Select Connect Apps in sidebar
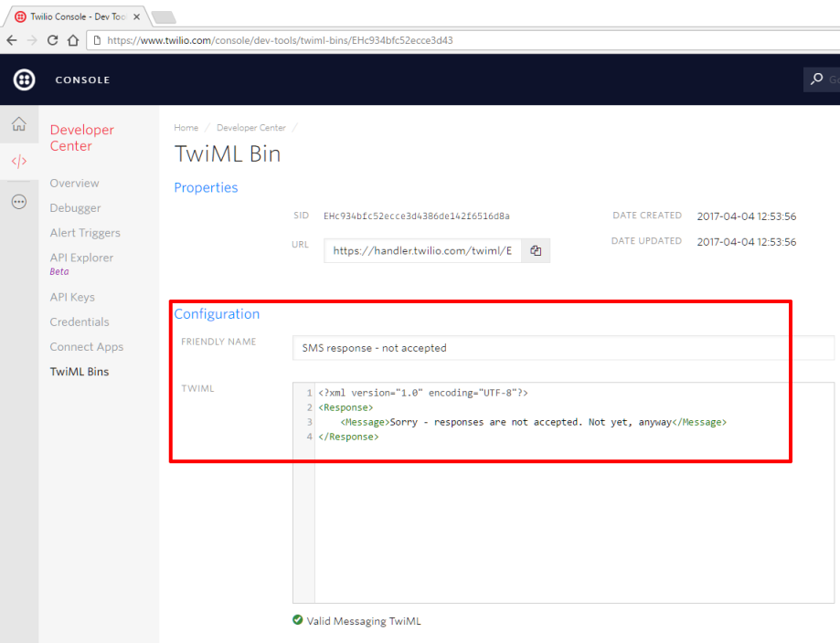840x643 pixels. (86, 347)
